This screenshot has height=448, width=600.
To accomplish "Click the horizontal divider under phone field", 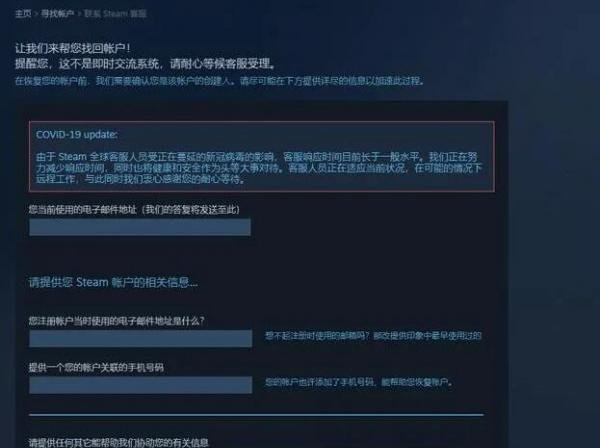I will coord(256,414).
